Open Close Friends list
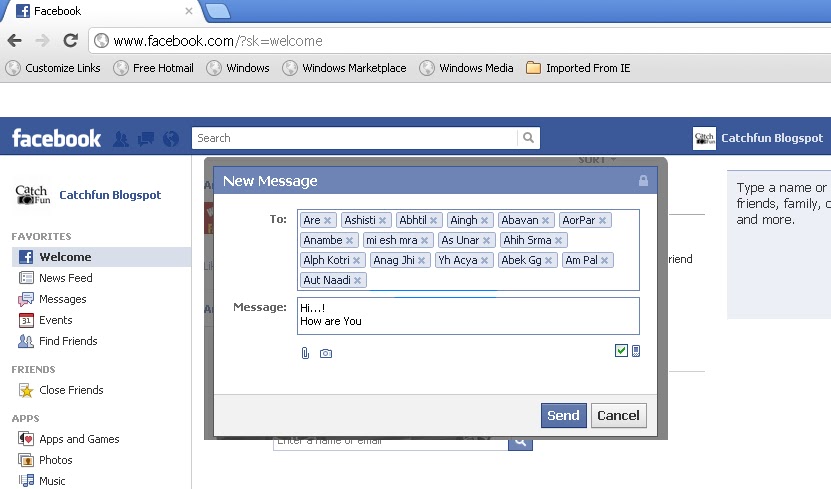 [x=61, y=390]
